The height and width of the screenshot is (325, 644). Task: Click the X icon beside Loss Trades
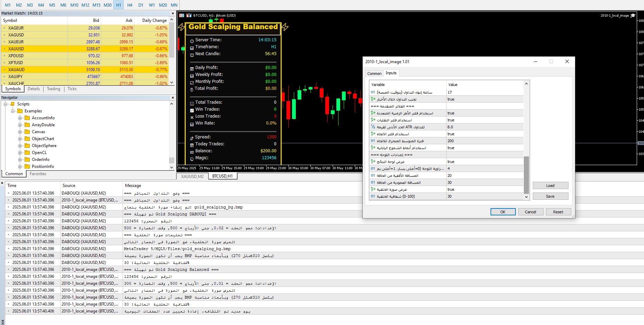pyautogui.click(x=192, y=117)
